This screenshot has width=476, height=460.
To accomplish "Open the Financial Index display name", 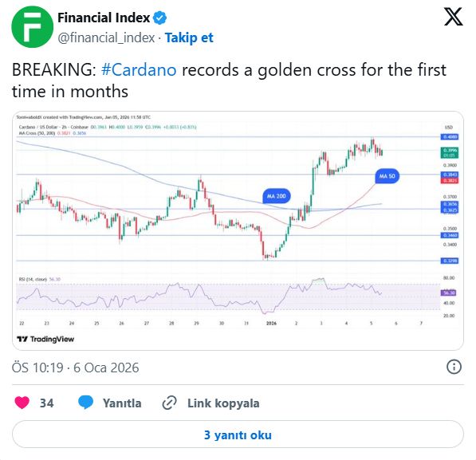I will pos(104,18).
